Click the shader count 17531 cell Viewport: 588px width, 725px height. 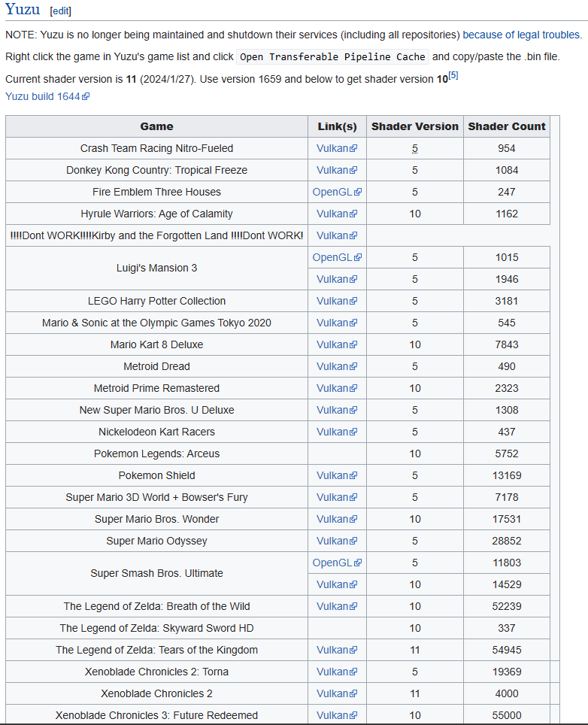(507, 519)
